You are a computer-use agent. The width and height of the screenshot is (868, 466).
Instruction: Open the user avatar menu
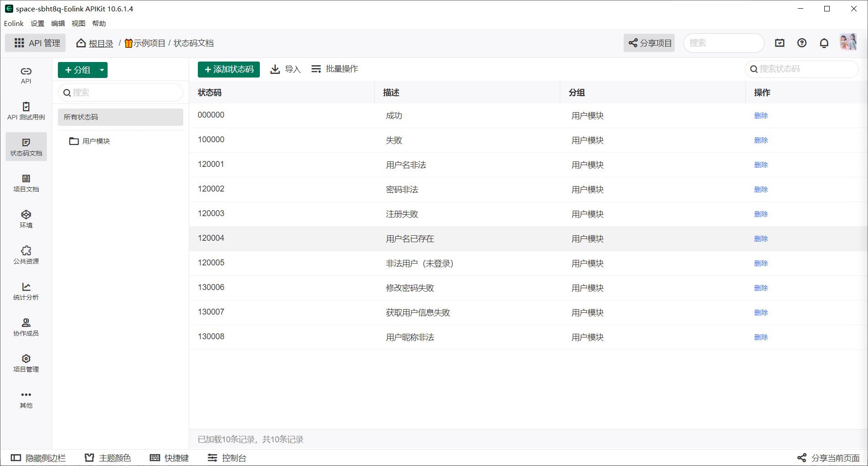point(848,42)
